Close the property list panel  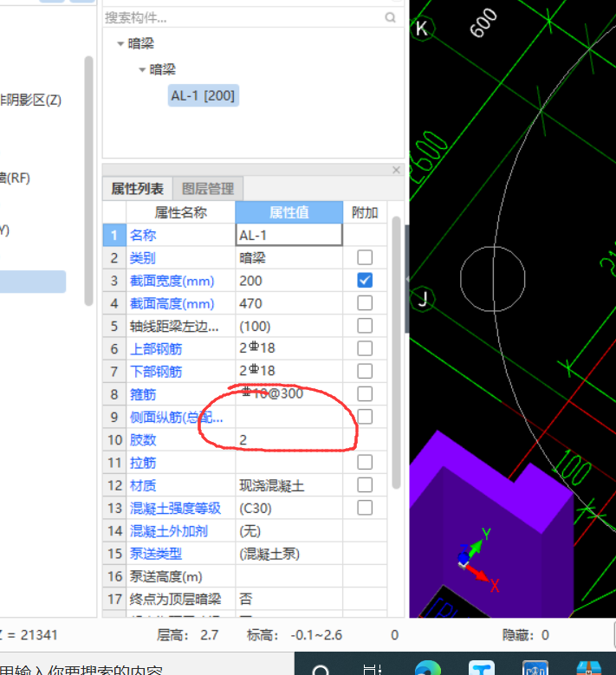(x=397, y=170)
